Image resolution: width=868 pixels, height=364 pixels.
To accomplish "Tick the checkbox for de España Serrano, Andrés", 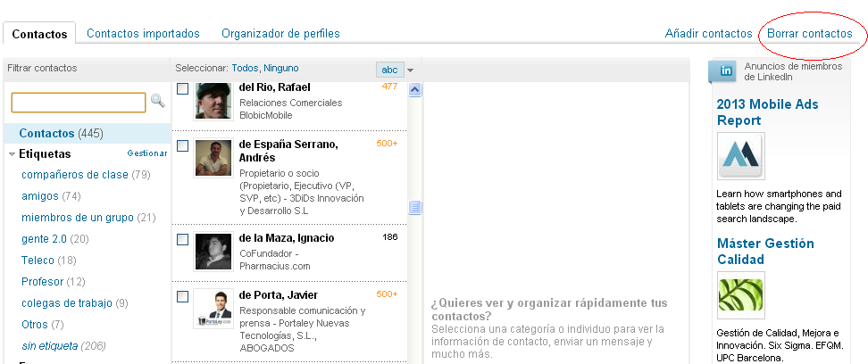I will coord(183,145).
